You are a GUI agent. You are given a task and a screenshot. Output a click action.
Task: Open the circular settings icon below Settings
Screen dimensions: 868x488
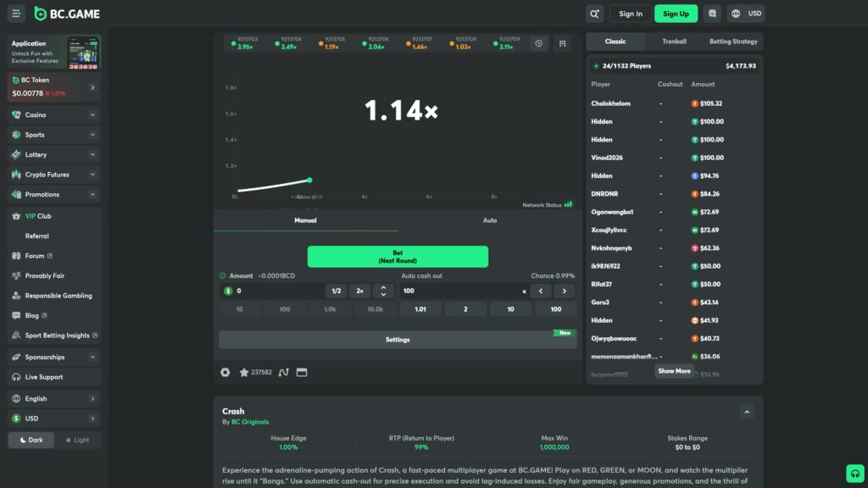(x=225, y=373)
